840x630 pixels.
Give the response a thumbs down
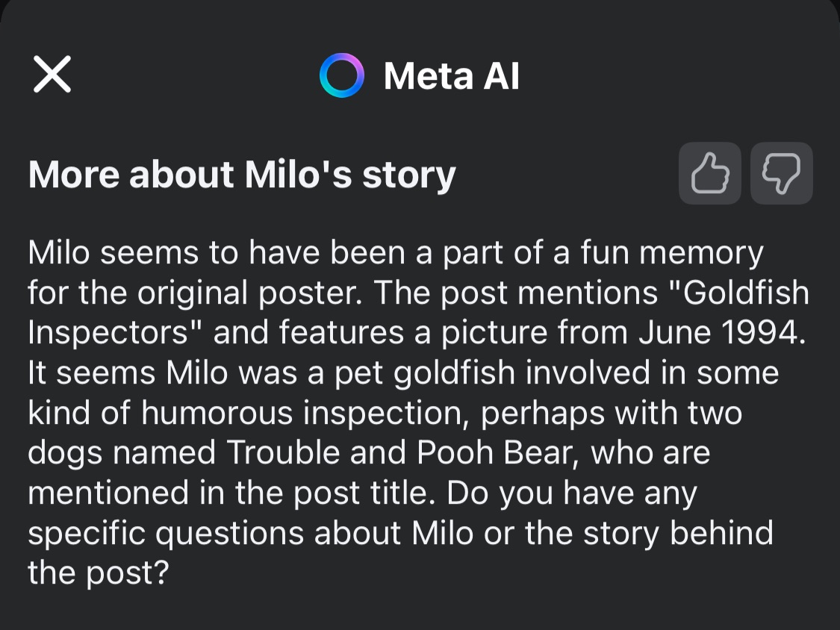tap(781, 174)
